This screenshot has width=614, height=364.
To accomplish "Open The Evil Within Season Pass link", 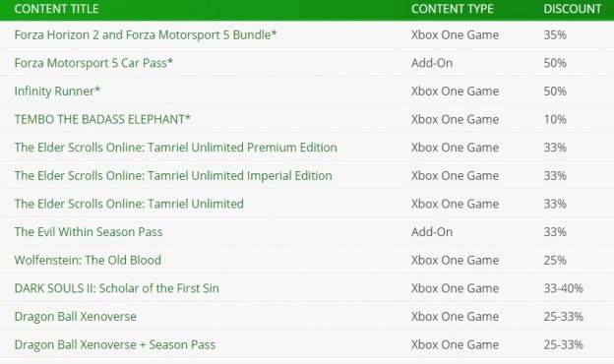I will [x=89, y=232].
